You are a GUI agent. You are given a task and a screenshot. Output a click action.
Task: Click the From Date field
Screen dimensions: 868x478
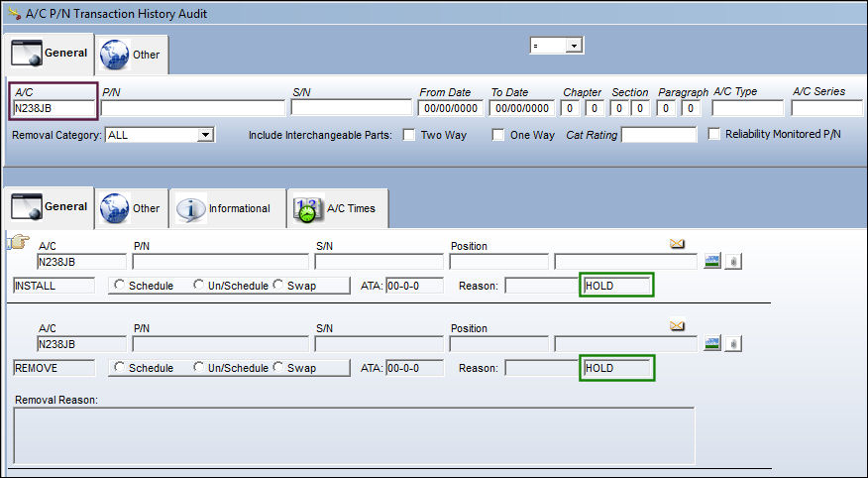pyautogui.click(x=450, y=108)
